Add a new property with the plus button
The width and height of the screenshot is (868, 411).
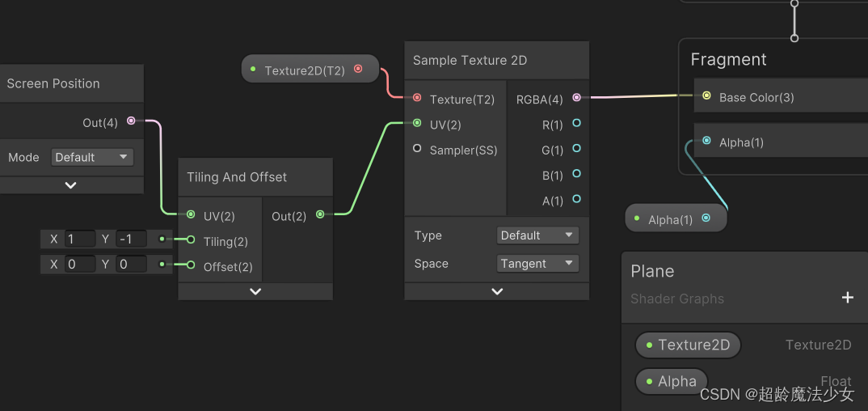click(x=848, y=298)
